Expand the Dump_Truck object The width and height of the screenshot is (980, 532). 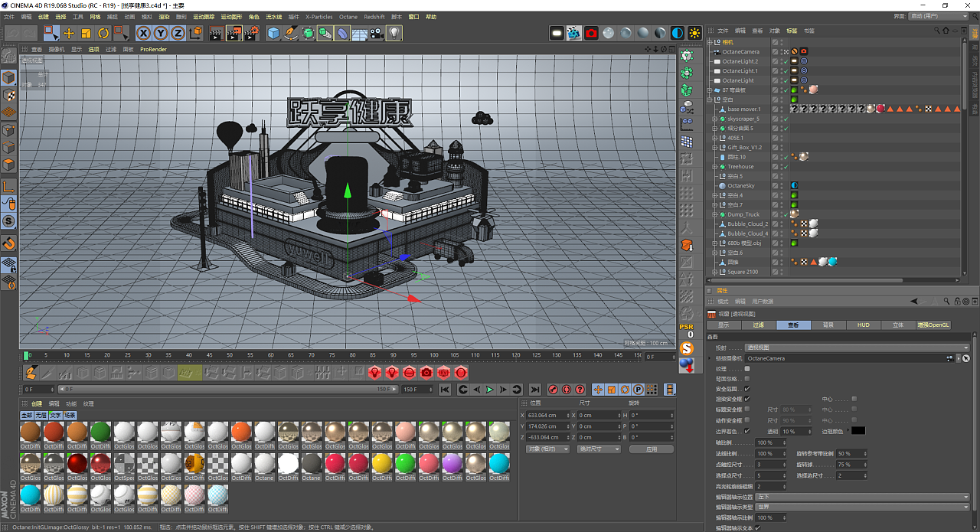[715, 214]
